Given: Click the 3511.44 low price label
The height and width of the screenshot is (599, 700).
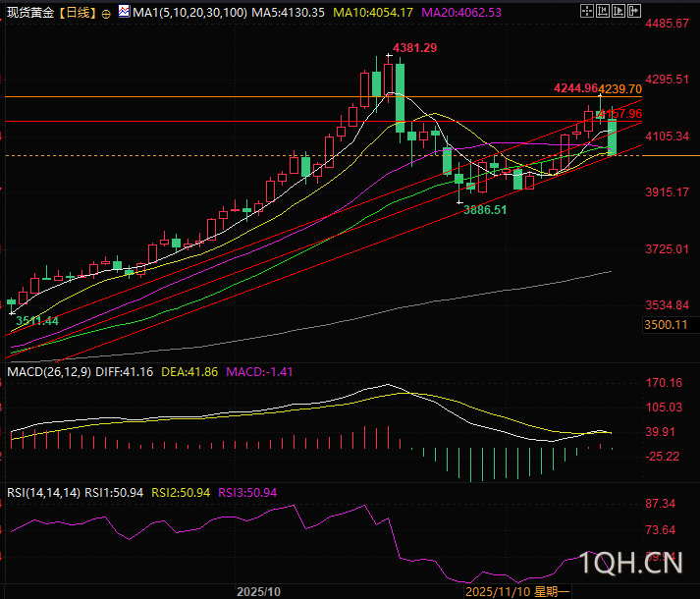Looking at the screenshot, I should click(37, 321).
